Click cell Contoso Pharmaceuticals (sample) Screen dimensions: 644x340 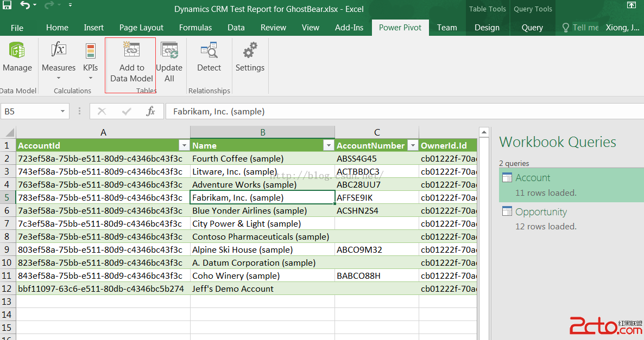[262, 236]
